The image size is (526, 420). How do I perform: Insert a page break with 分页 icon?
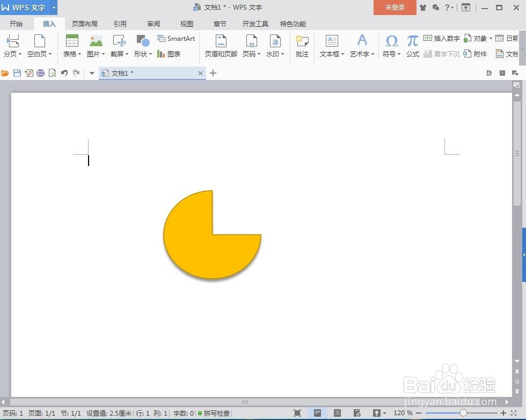[13, 41]
